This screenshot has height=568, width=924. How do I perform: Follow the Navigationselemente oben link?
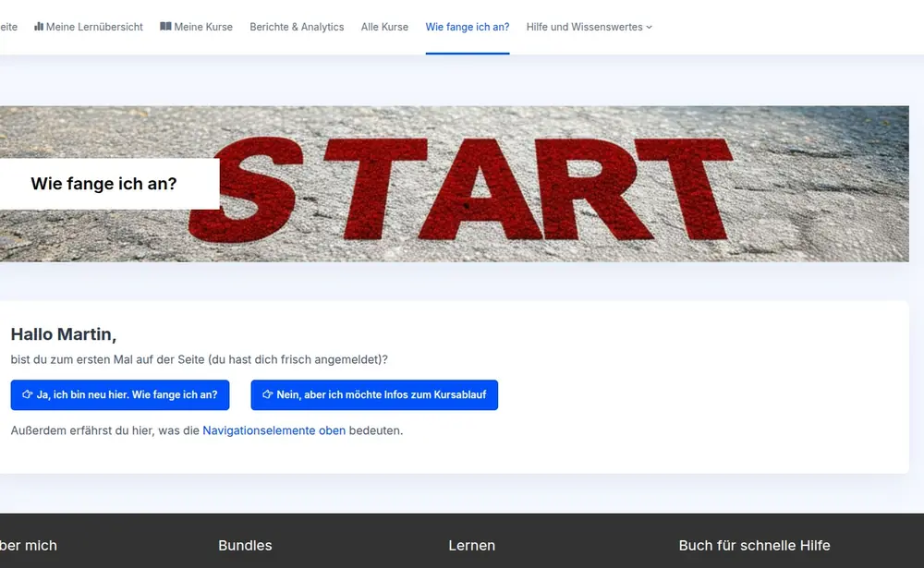tap(274, 430)
